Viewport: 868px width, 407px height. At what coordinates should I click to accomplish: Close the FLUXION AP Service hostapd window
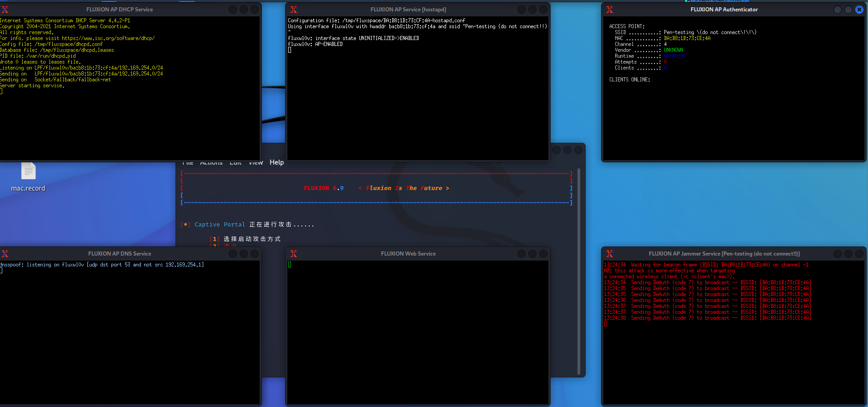click(543, 10)
